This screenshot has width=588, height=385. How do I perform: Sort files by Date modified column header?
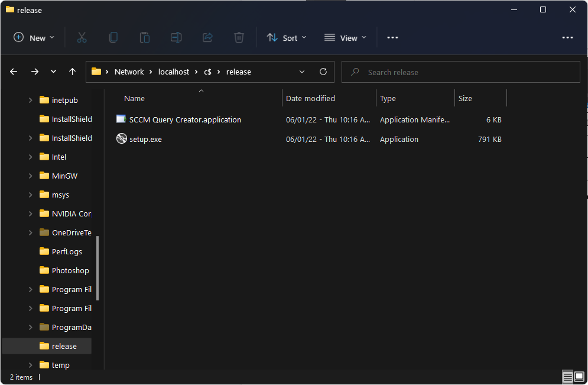(x=310, y=98)
